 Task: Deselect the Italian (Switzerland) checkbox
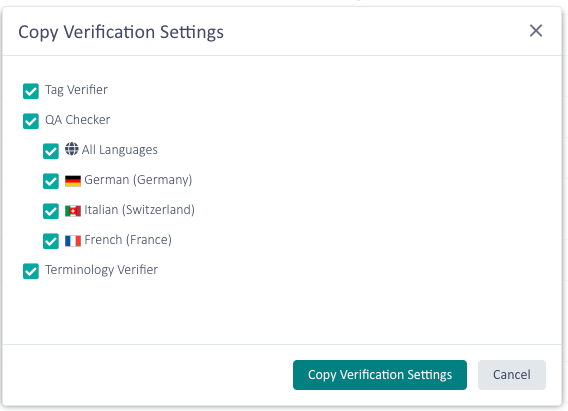(51, 211)
